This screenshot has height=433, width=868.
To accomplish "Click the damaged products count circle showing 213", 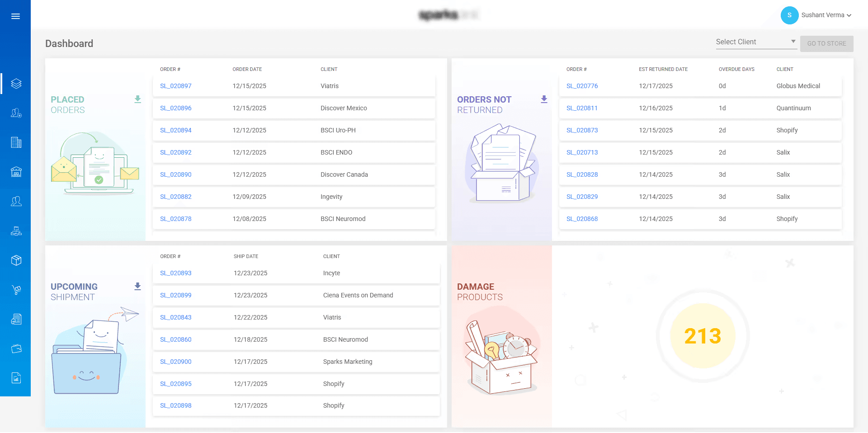I will (702, 336).
